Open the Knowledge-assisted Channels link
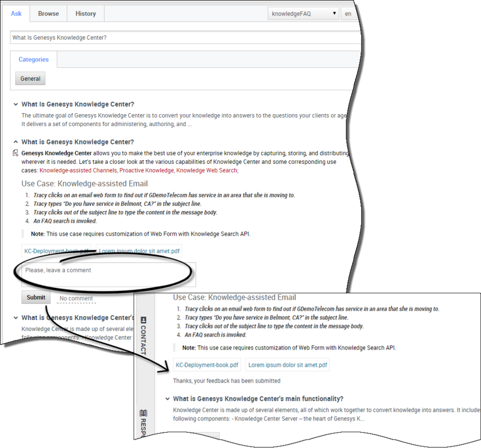 click(x=78, y=170)
